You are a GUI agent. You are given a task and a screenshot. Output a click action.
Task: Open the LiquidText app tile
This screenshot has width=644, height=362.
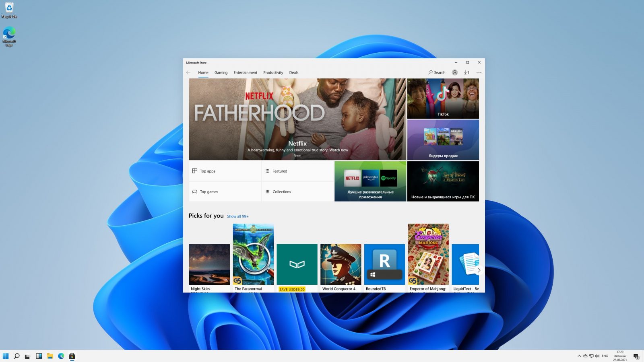pyautogui.click(x=465, y=268)
